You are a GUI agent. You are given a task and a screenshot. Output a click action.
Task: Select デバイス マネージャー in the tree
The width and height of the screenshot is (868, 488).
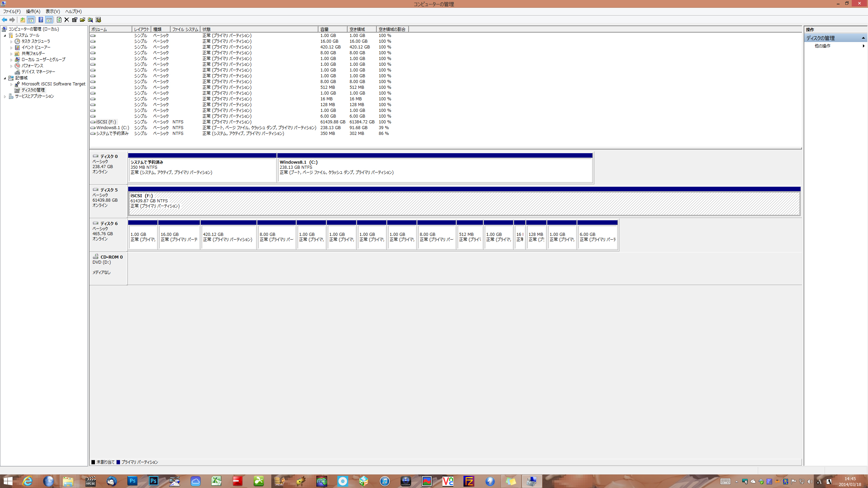click(x=38, y=72)
